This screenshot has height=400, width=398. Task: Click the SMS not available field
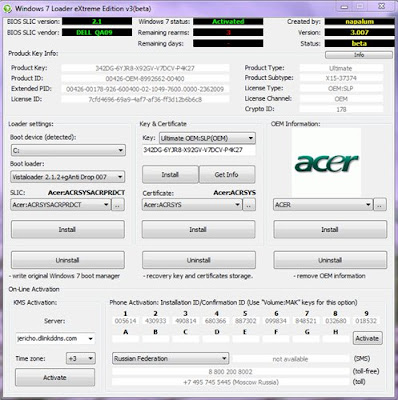pos(290,359)
